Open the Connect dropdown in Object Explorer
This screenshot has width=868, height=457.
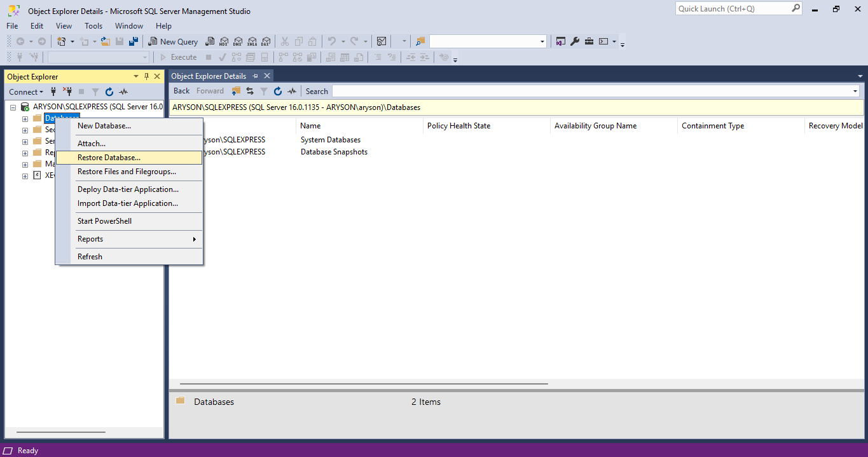[x=25, y=92]
